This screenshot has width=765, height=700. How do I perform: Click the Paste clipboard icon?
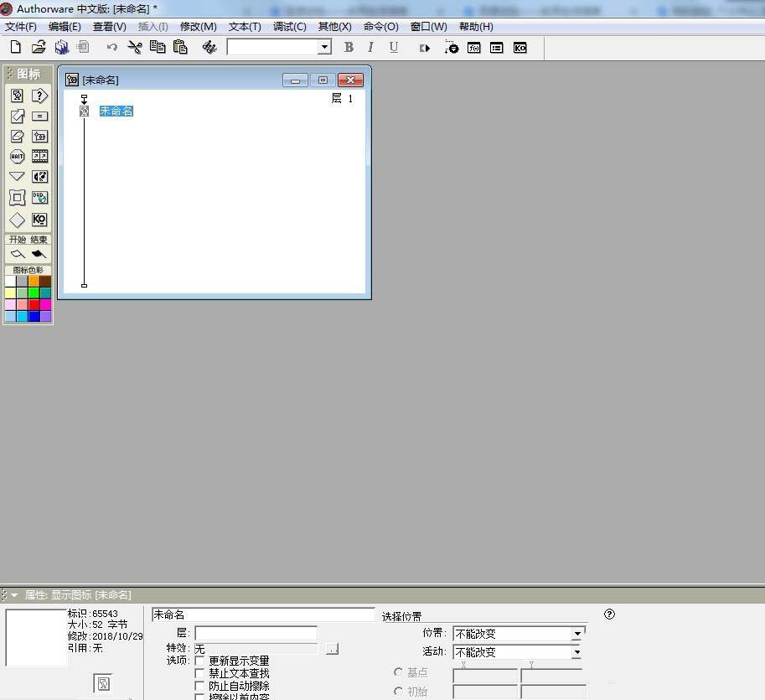(180, 47)
